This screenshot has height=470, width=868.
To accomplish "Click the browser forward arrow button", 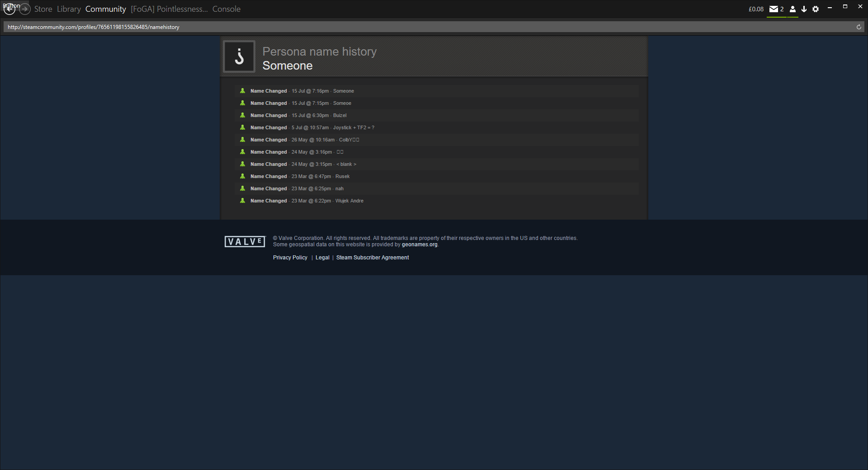I will click(25, 9).
